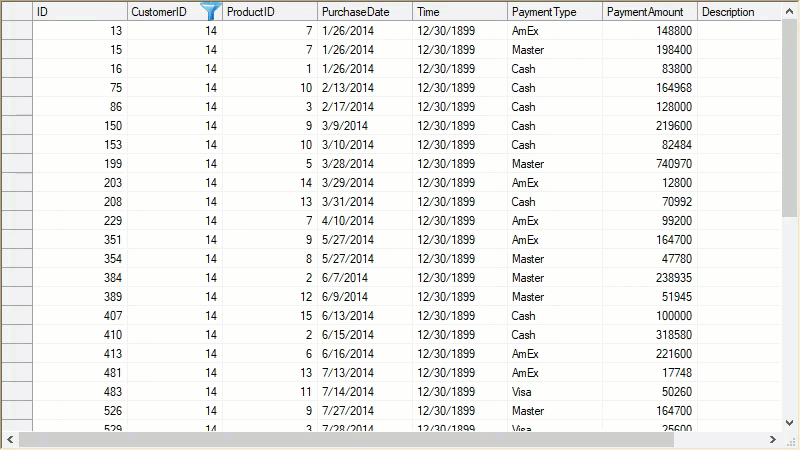Click ID cell 203
The width and height of the screenshot is (800, 450).
point(80,183)
